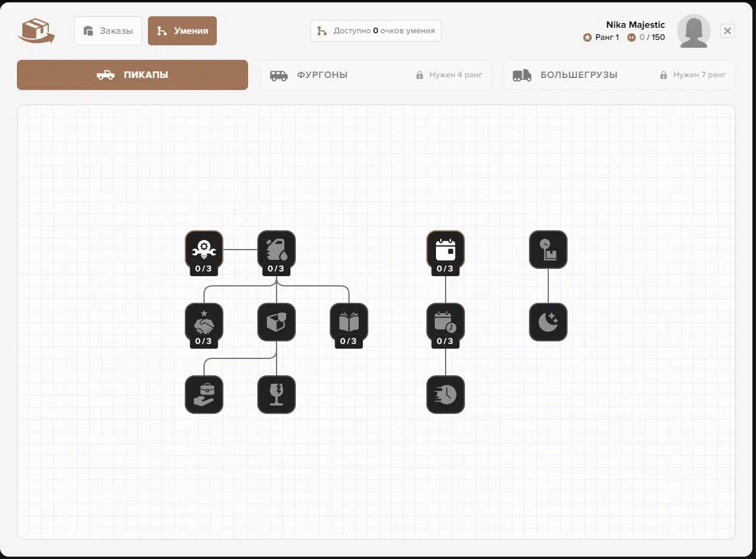Click the Ранг 1 label
This screenshot has width=756, height=559.
[607, 37]
